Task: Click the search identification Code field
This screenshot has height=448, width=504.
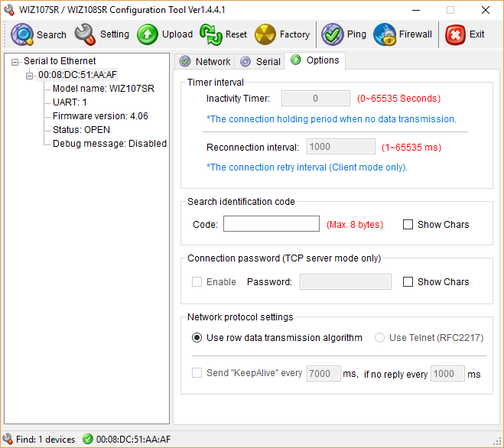Action: (272, 224)
